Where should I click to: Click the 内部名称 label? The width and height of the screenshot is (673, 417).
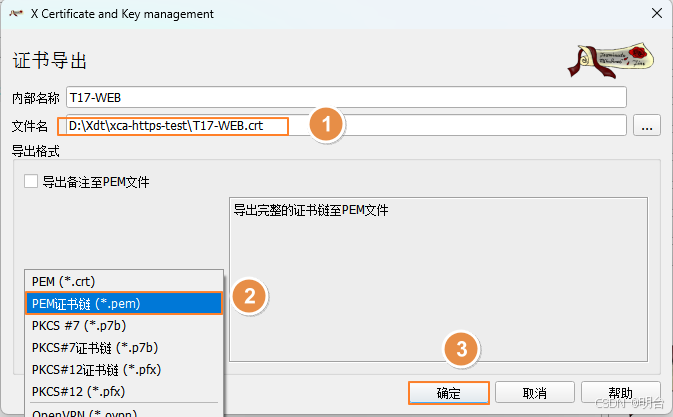tap(36, 98)
